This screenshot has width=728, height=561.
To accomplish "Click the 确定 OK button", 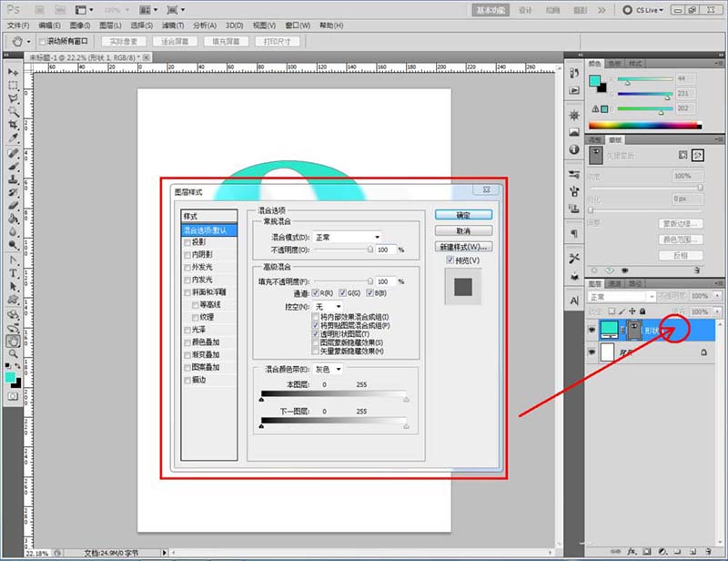I will (463, 215).
